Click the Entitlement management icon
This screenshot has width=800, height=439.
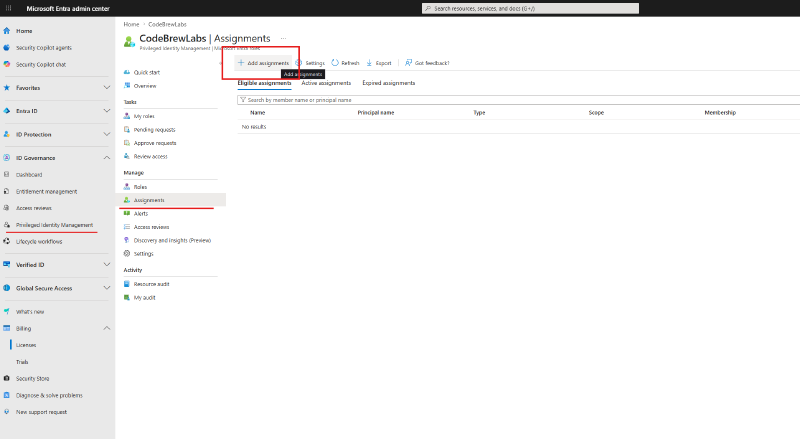click(7, 191)
